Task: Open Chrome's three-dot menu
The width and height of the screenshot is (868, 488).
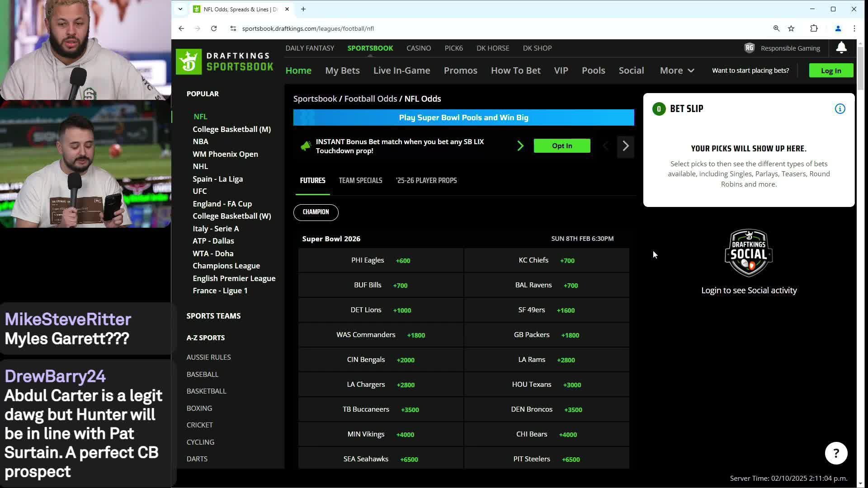Action: (854, 28)
